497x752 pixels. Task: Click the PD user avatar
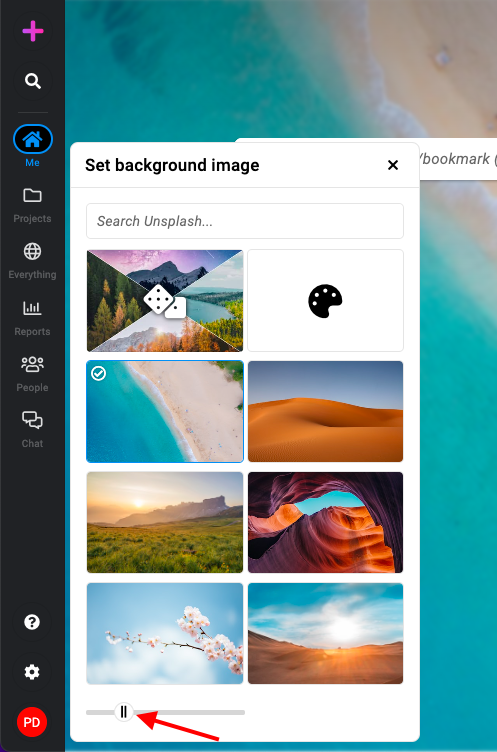[x=32, y=722]
